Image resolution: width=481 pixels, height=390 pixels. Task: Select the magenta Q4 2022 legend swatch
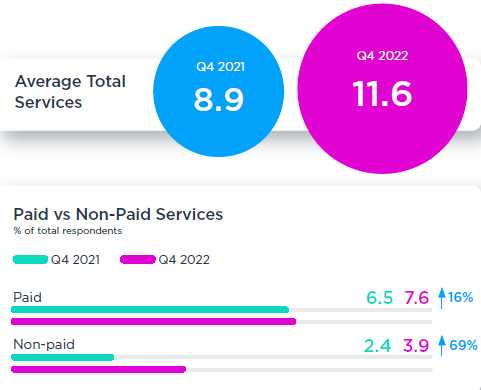coord(138,259)
